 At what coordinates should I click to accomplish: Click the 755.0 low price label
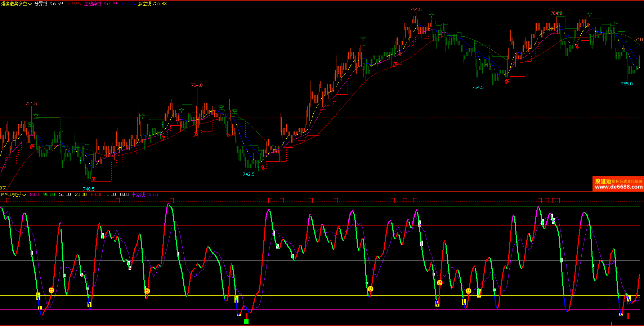click(x=627, y=84)
